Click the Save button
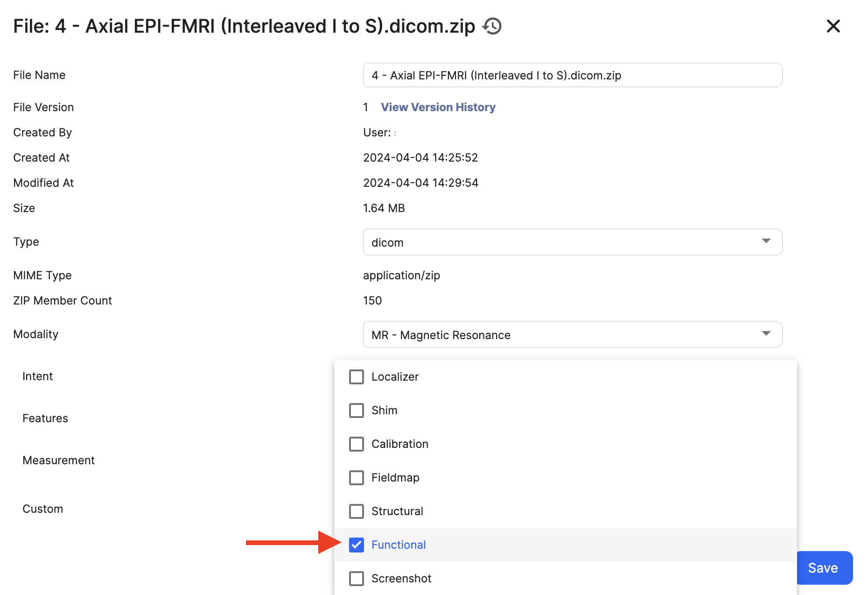 coord(825,568)
